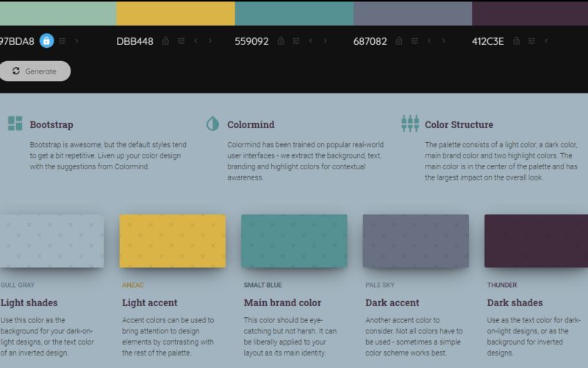Screen dimensions: 588x368
Task: Click the Colormind droplet icon
Action: coord(212,123)
